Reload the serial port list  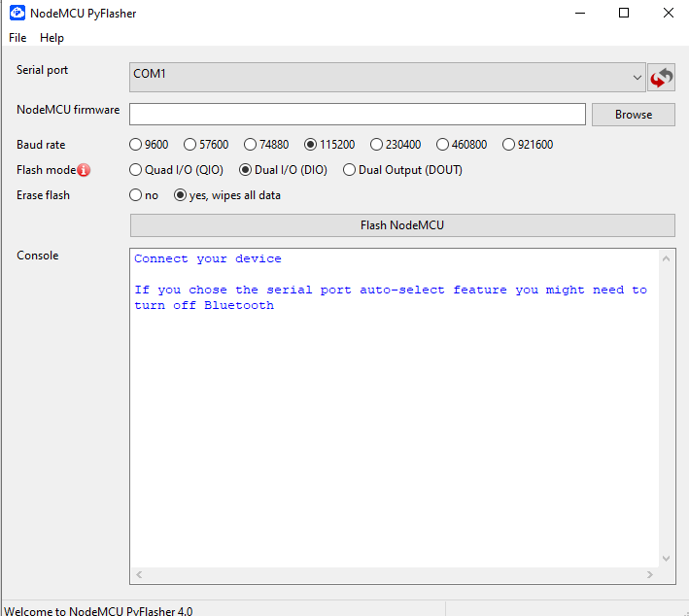[x=661, y=78]
